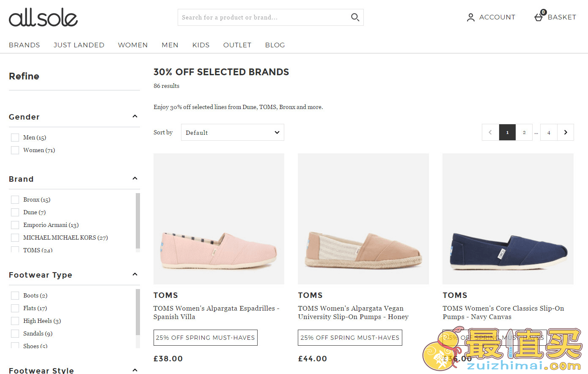Viewport: 588px width, 374px height.
Task: Collapse the Footwear Style section
Action: coord(135,370)
